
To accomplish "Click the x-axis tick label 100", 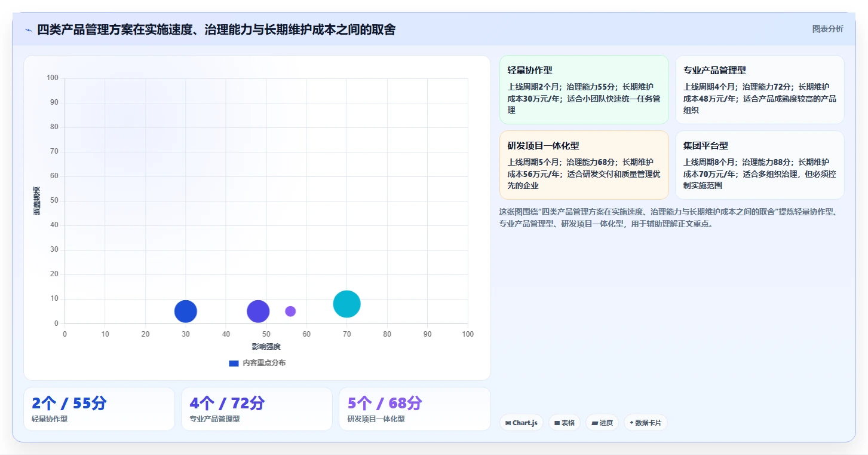I will [468, 334].
